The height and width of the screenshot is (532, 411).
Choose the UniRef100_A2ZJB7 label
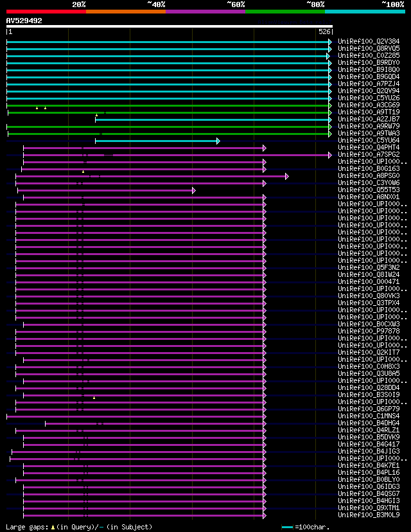click(x=369, y=119)
